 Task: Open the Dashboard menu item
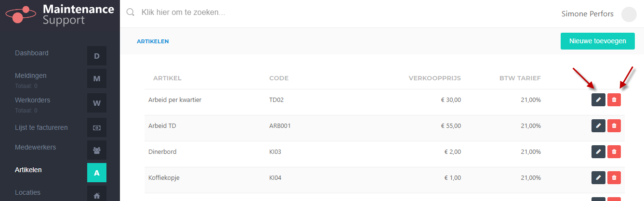32,53
